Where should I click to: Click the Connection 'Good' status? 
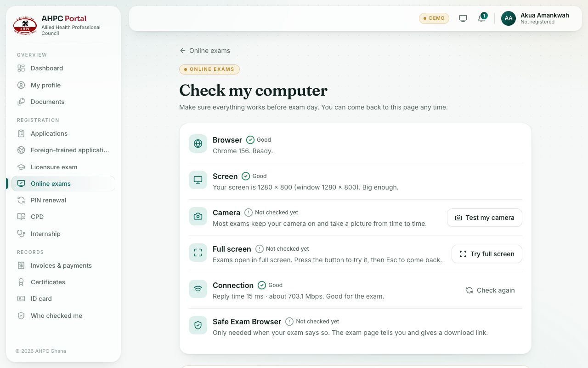270,285
